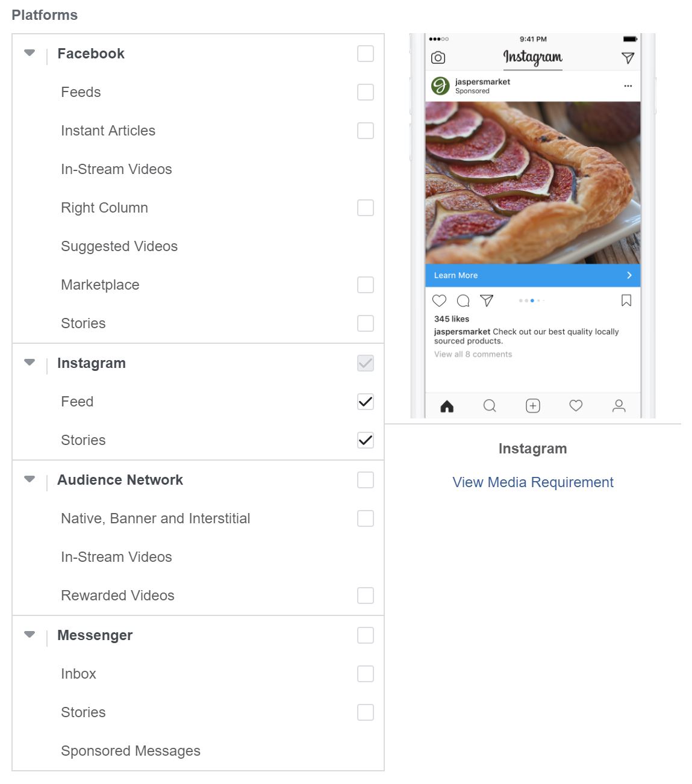Screen dimensions: 692x784
Task: Enable the Facebook Feeds checkbox
Action: point(366,92)
